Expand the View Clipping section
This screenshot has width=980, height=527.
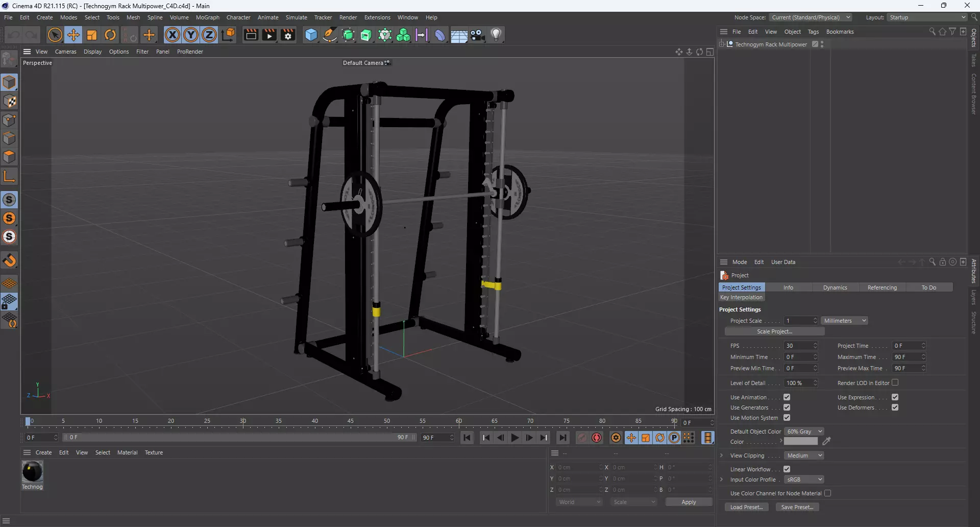(721, 456)
